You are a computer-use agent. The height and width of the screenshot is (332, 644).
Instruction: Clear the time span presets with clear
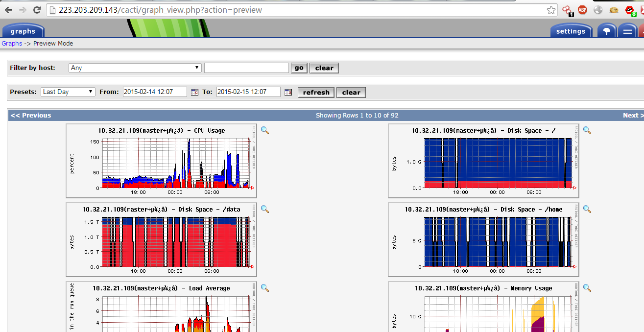[x=351, y=93]
